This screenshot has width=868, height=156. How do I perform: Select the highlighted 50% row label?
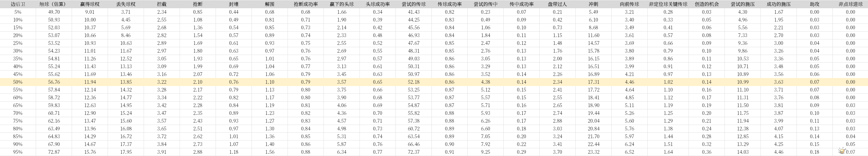click(x=18, y=82)
